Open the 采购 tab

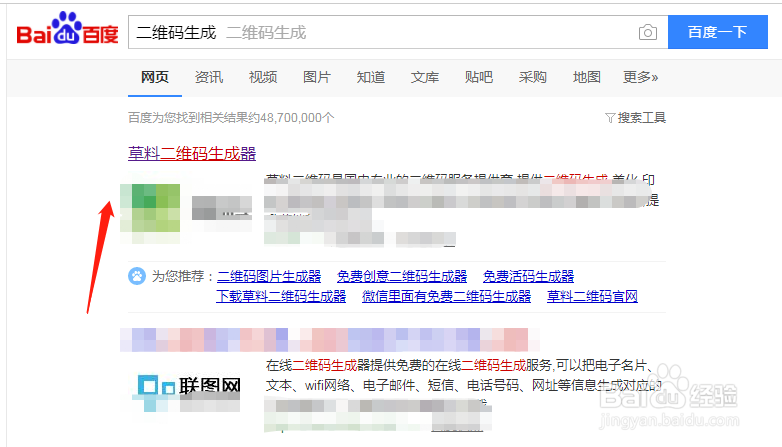(533, 77)
